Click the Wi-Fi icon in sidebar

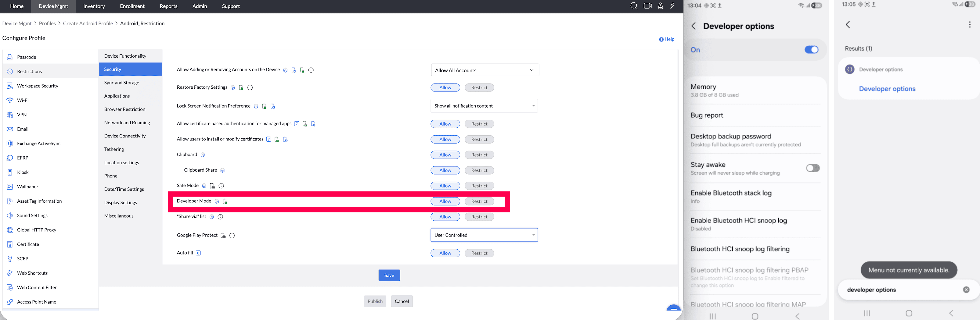(x=10, y=100)
